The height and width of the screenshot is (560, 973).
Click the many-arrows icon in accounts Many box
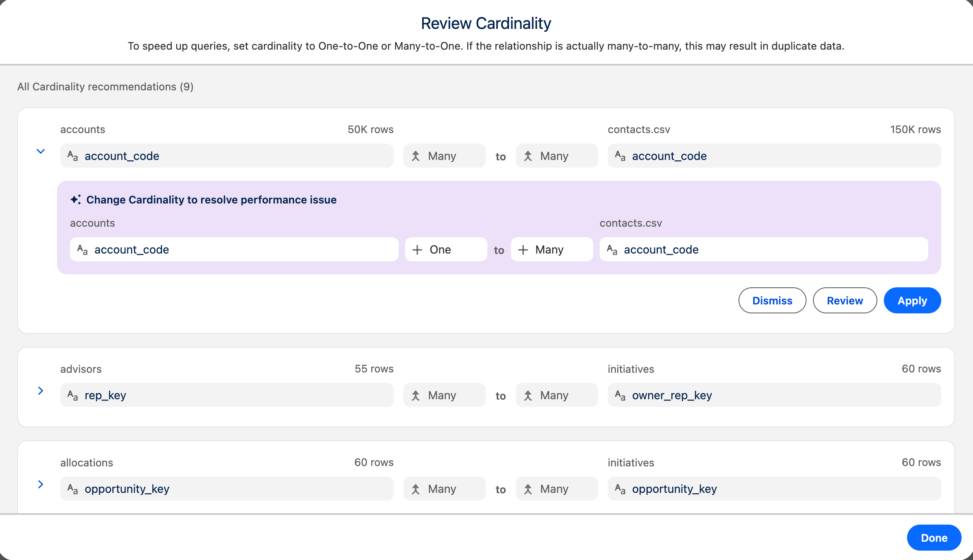coord(415,156)
